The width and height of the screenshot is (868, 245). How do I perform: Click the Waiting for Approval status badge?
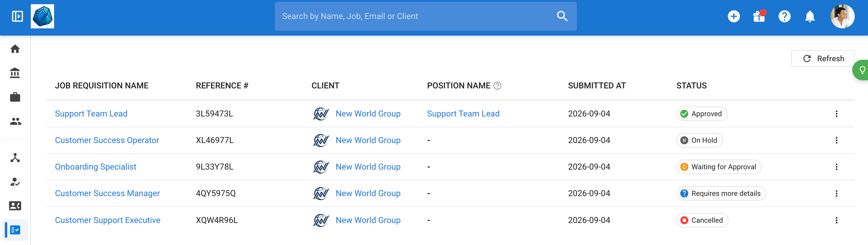tap(719, 167)
